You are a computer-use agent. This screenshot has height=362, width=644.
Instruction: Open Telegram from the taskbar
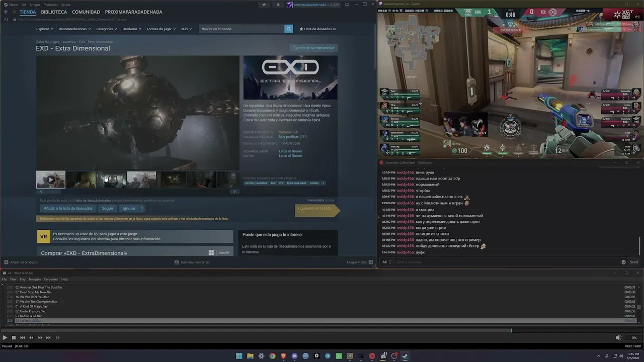[328, 356]
